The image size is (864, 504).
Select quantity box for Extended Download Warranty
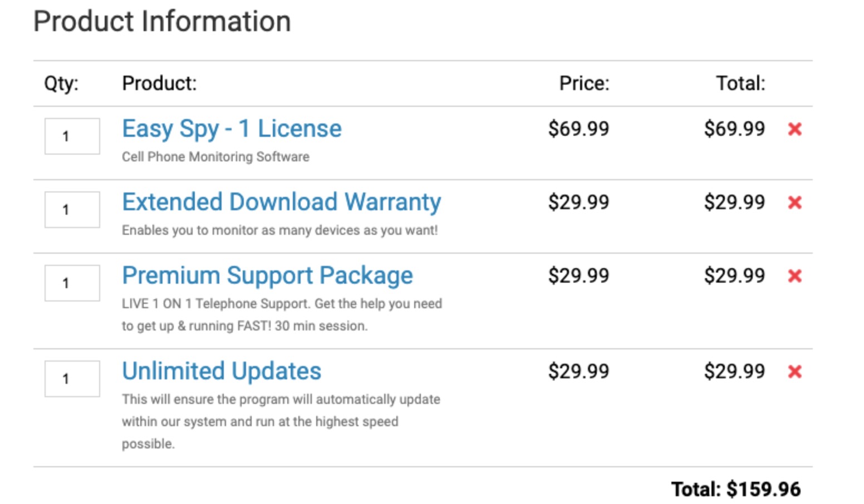click(72, 209)
